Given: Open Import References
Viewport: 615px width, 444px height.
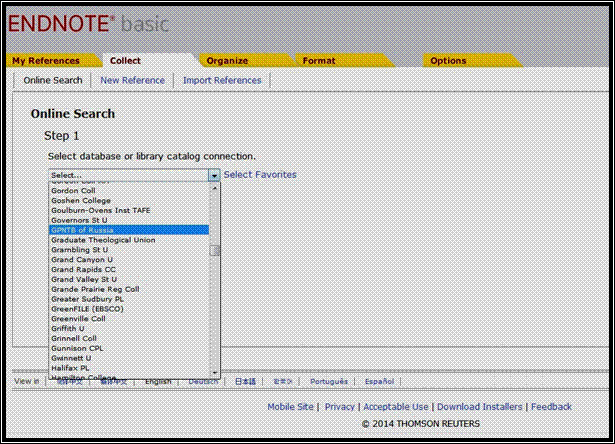Looking at the screenshot, I should pyautogui.click(x=222, y=80).
